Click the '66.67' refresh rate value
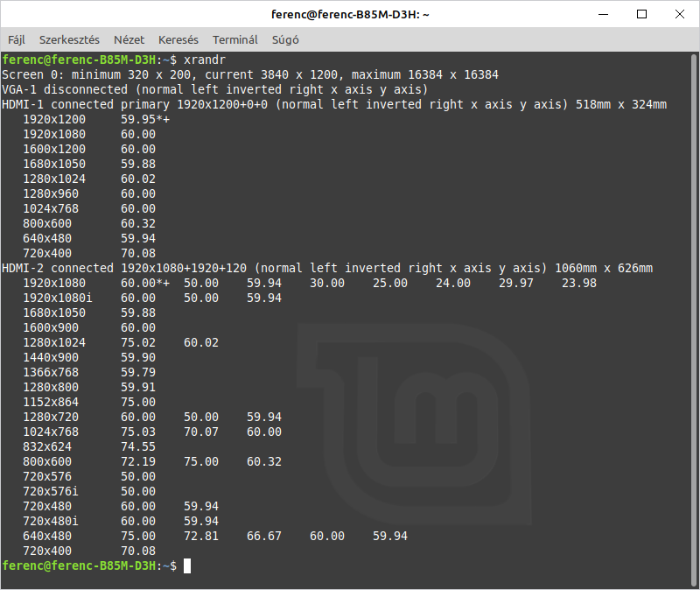 [264, 536]
